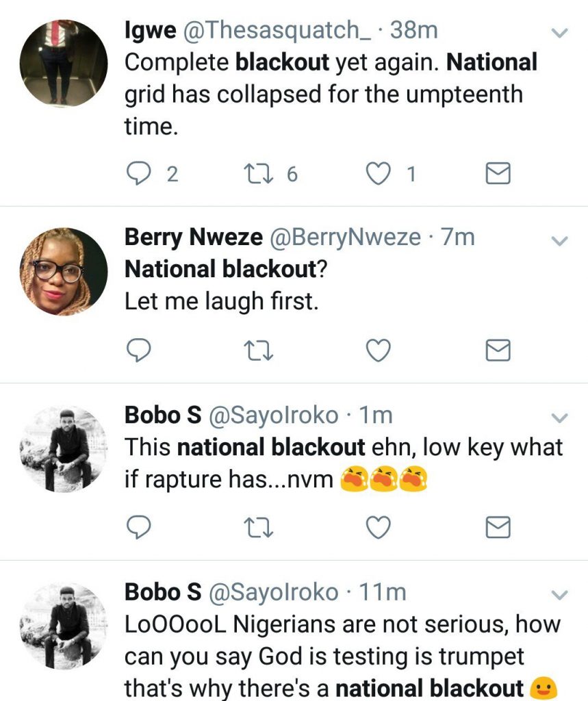Reply to Bobo S rapture tweet
Image resolution: width=588 pixels, height=701 pixels.
pos(140,527)
